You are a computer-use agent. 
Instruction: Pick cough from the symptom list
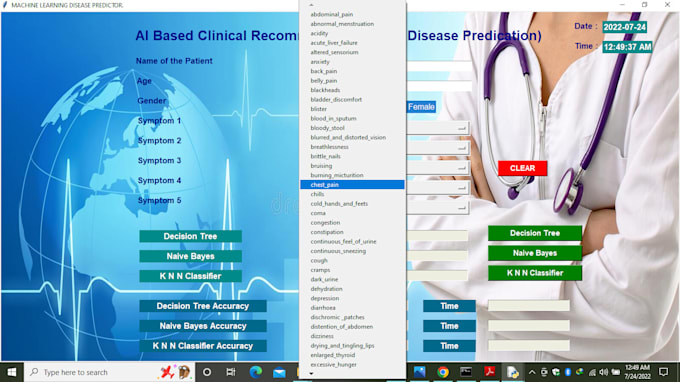tap(319, 261)
